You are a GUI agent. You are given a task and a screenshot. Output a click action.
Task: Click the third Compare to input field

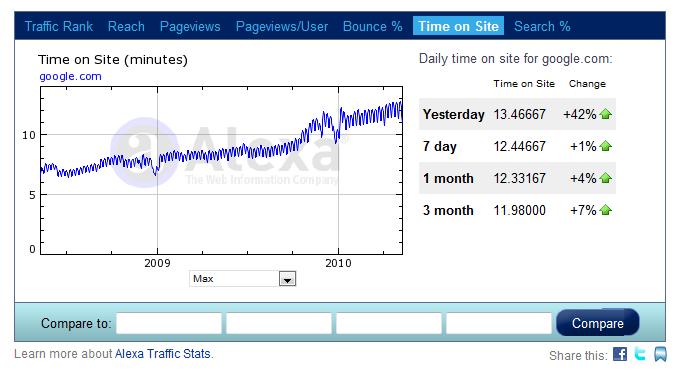pyautogui.click(x=389, y=323)
